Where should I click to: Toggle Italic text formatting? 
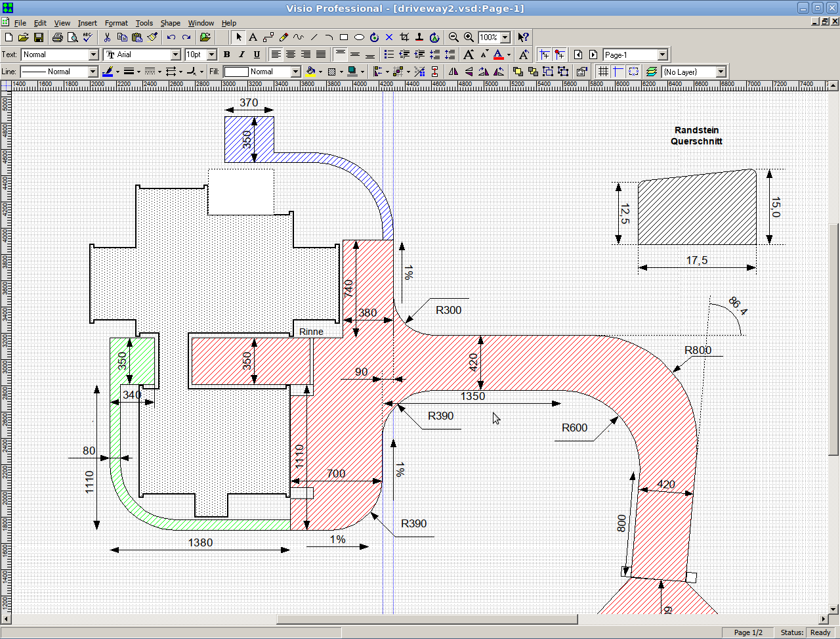[241, 55]
